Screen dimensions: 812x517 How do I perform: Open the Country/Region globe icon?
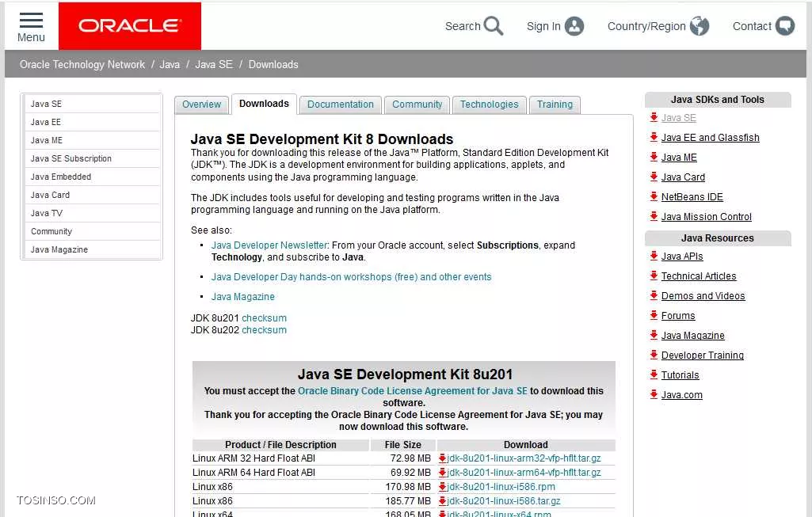pyautogui.click(x=699, y=26)
